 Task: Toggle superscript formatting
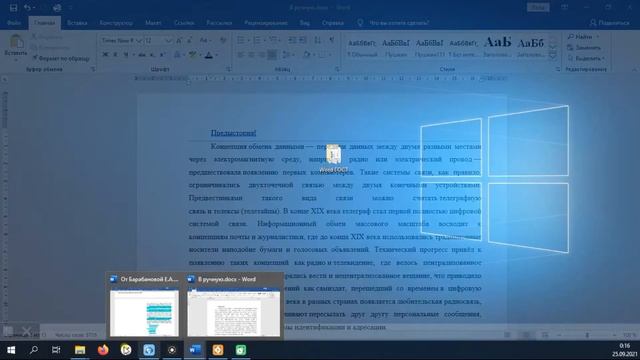point(162,55)
